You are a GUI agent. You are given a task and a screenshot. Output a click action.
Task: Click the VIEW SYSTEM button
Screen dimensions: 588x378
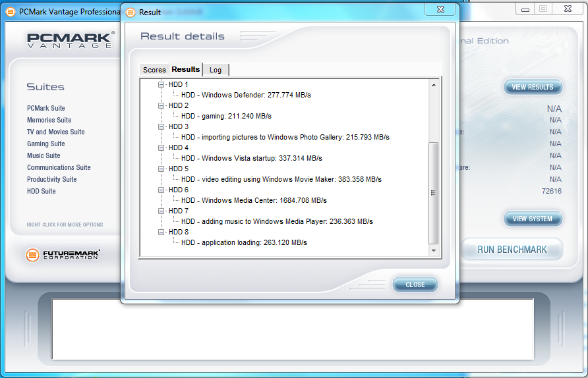pyautogui.click(x=533, y=219)
